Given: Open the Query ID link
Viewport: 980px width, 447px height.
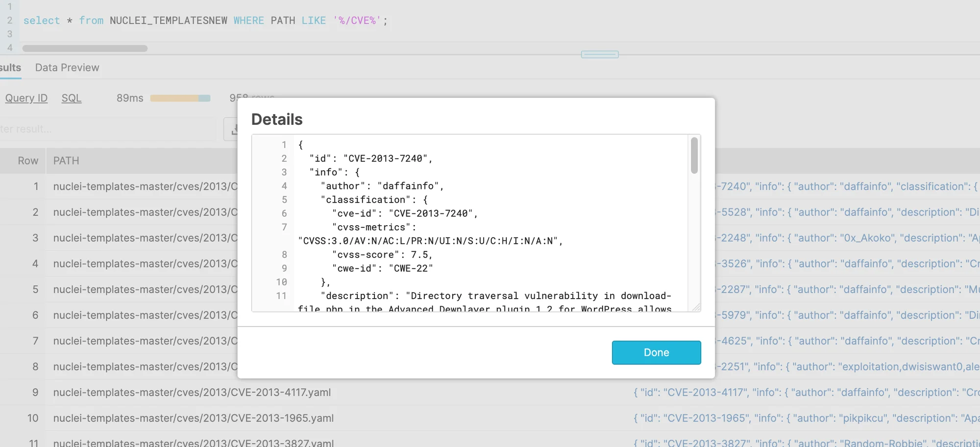Looking at the screenshot, I should (26, 98).
